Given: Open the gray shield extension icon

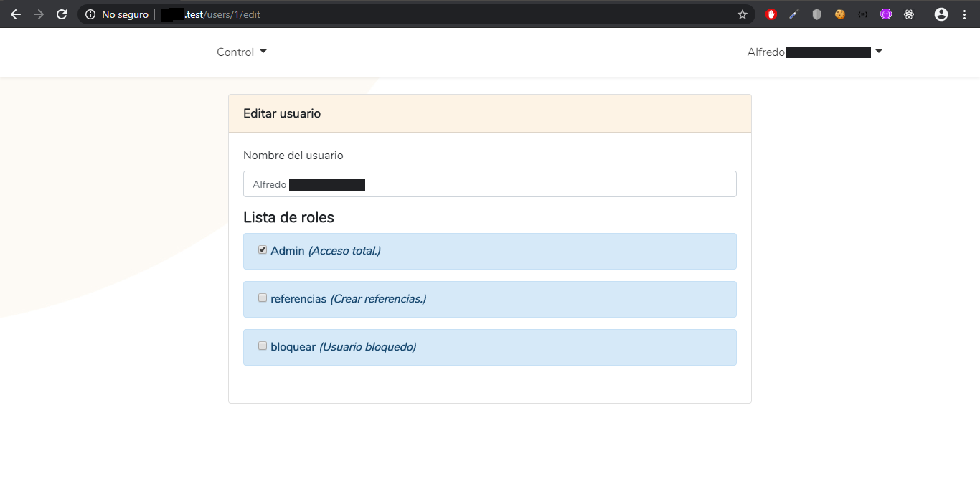Looking at the screenshot, I should tap(816, 14).
